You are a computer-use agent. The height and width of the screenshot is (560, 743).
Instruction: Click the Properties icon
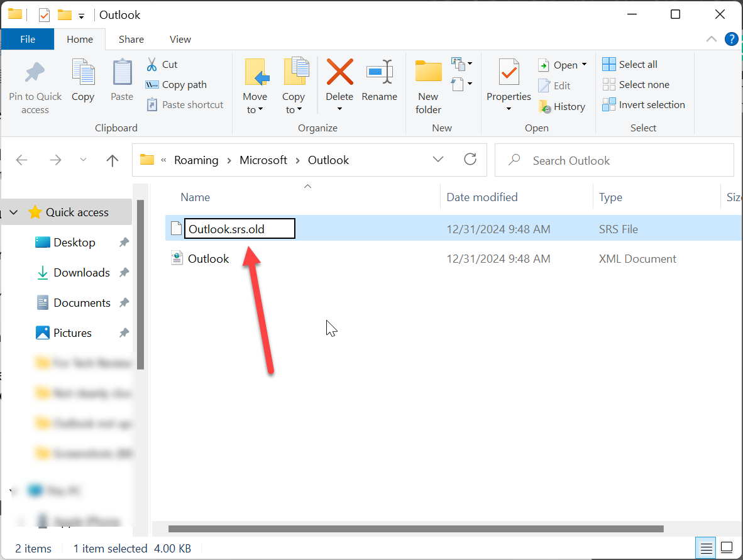(509, 72)
